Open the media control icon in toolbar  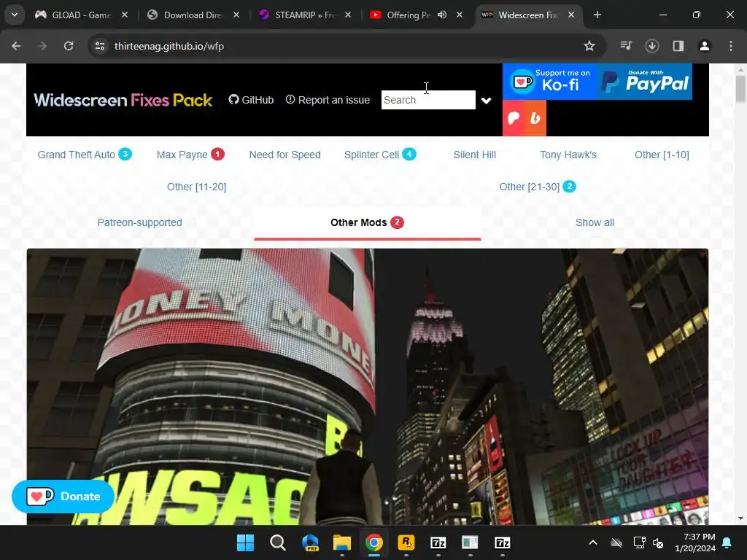pos(626,46)
